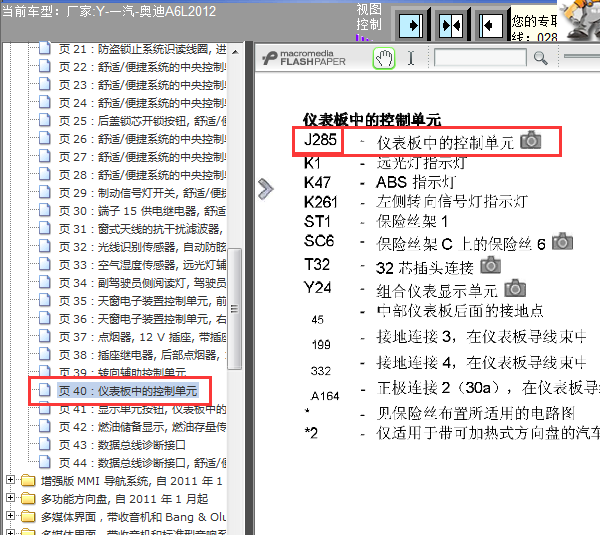Open tree item 页 43 数据总线诊断接口
Viewport: 600px width, 535px height.
tap(121, 445)
